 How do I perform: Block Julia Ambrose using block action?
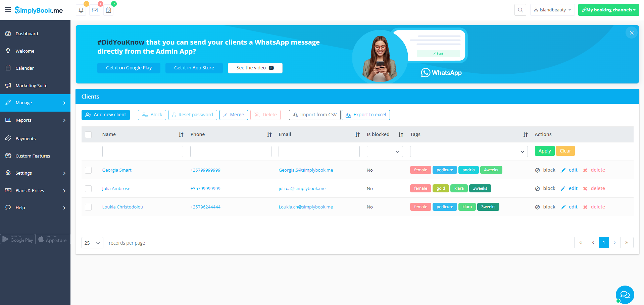click(545, 188)
